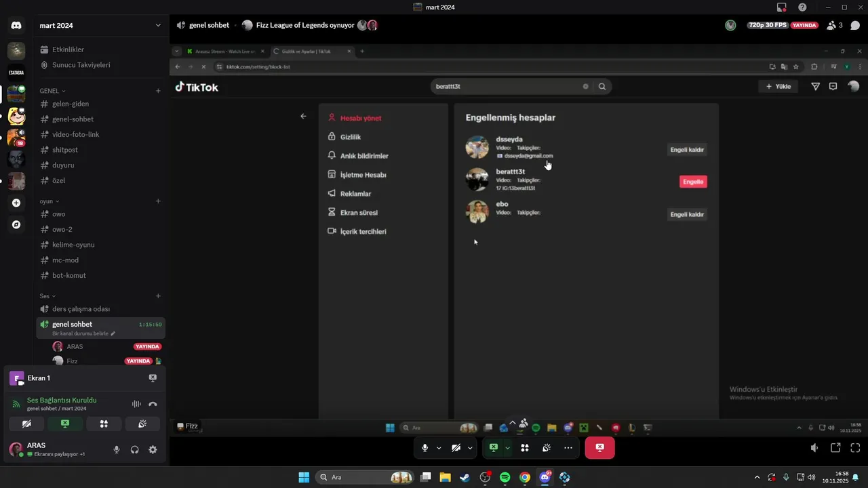The width and height of the screenshot is (868, 488).
Task: Click Engelle button for berattt3t in the stream
Action: tap(693, 182)
